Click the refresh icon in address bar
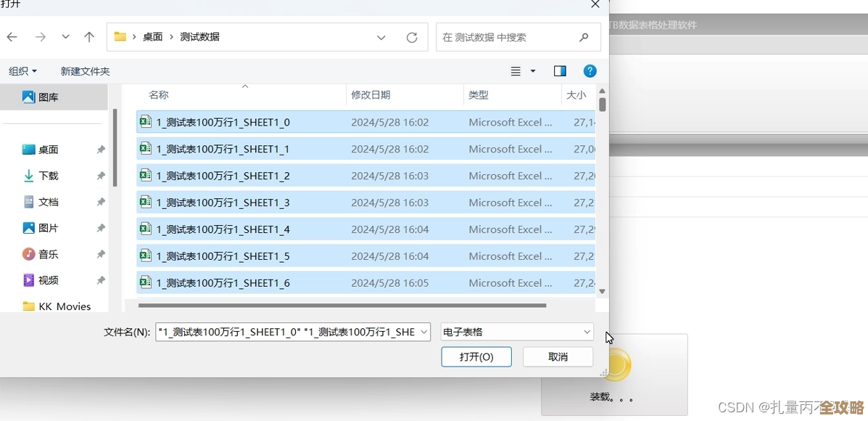 412,37
